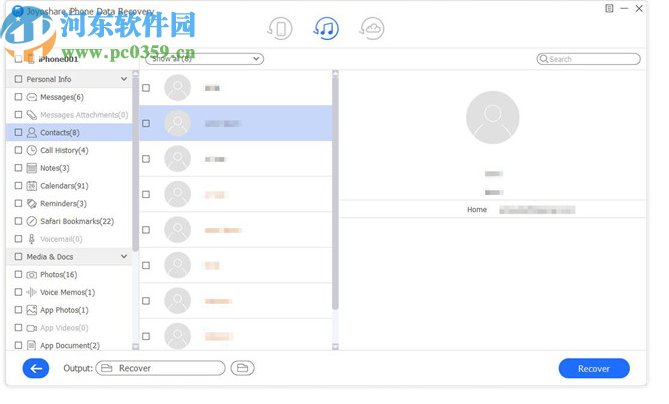The image size is (669, 404).
Task: Check the Voice Memos(1) checkbox
Action: tap(18, 292)
